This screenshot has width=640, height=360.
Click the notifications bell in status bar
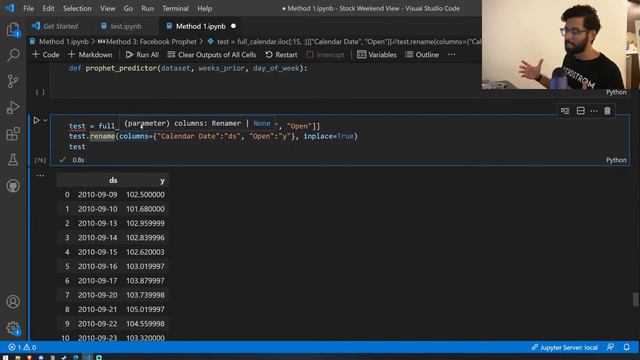pos(627,347)
